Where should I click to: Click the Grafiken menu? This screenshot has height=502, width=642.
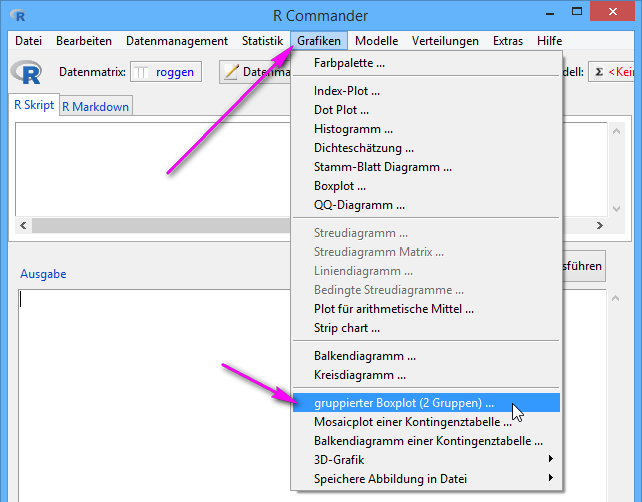[319, 41]
